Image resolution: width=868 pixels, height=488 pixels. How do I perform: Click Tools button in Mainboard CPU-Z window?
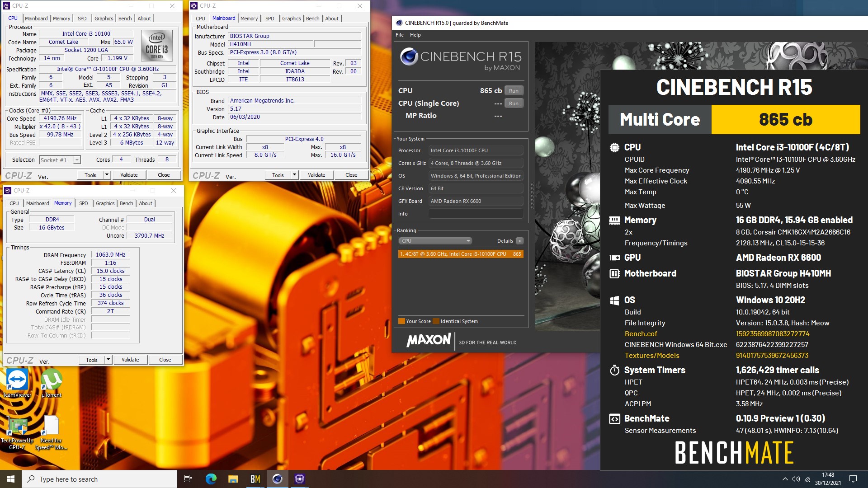coord(278,175)
